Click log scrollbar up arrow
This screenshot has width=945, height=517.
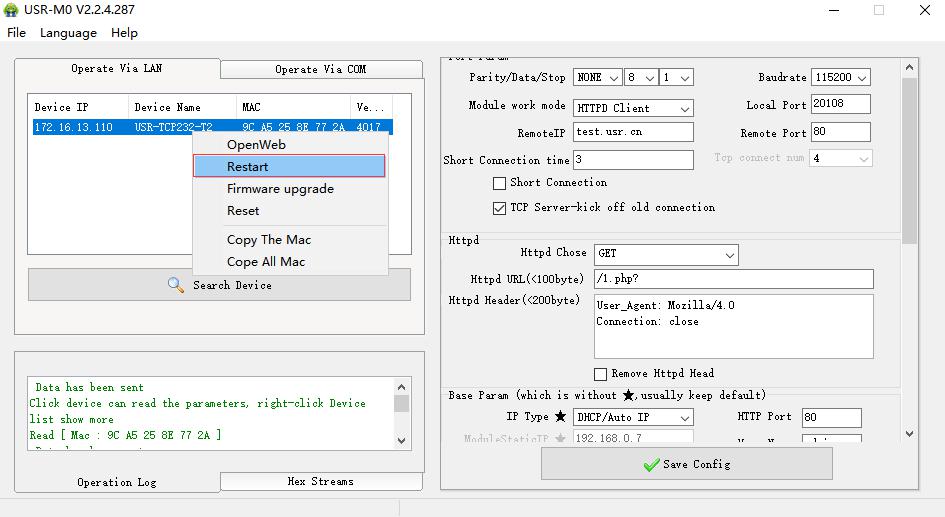(x=402, y=387)
